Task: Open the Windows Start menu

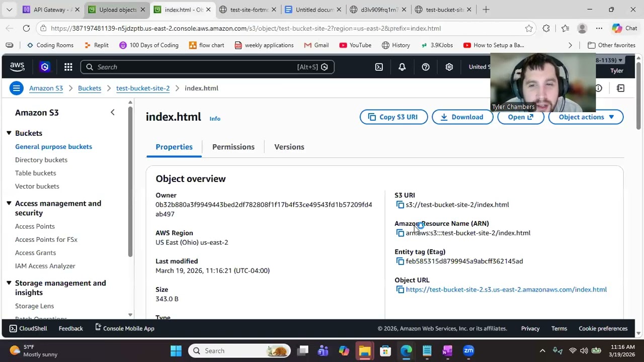Action: 176,351
